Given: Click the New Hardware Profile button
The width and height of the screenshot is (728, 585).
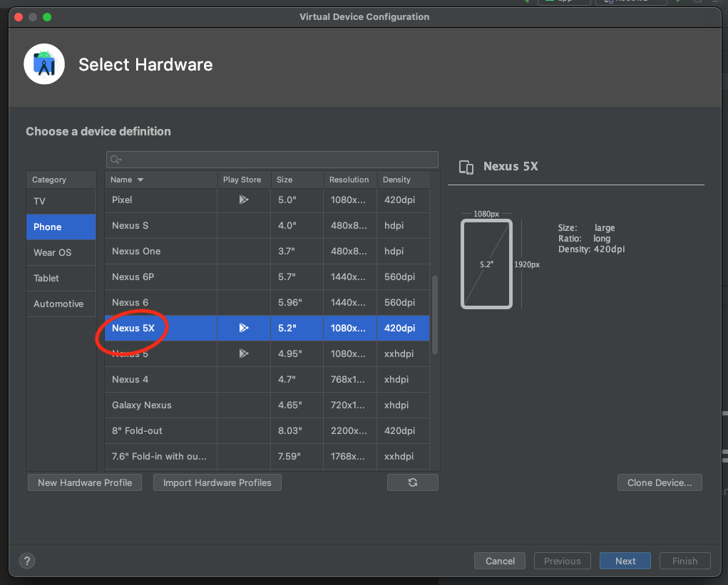Looking at the screenshot, I should click(x=85, y=482).
